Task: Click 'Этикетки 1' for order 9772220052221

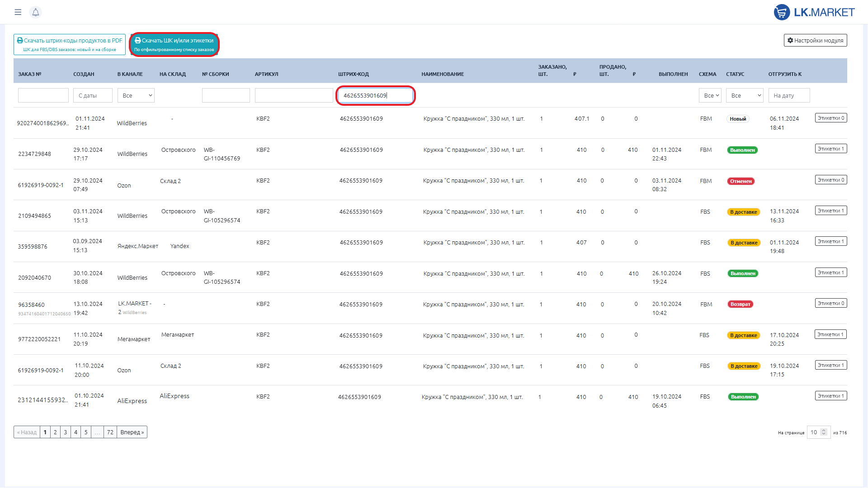Action: [x=831, y=334]
